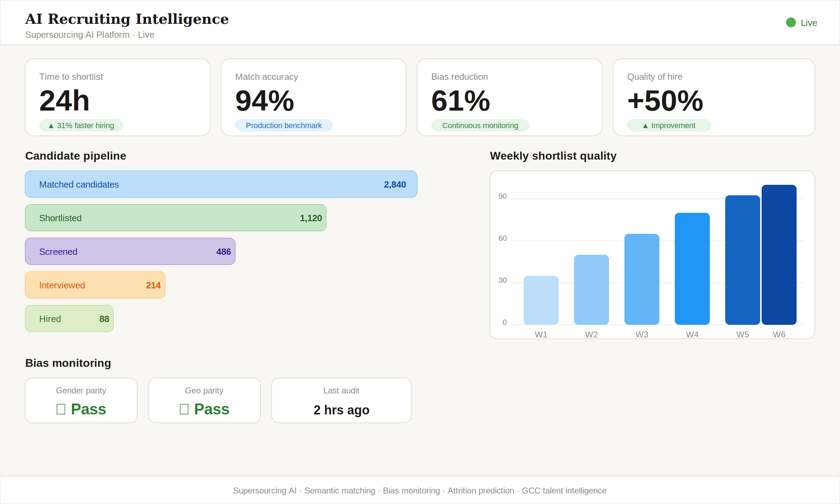Click the W4 chart bar
Viewport: 840px width, 504px height.
pos(692,269)
